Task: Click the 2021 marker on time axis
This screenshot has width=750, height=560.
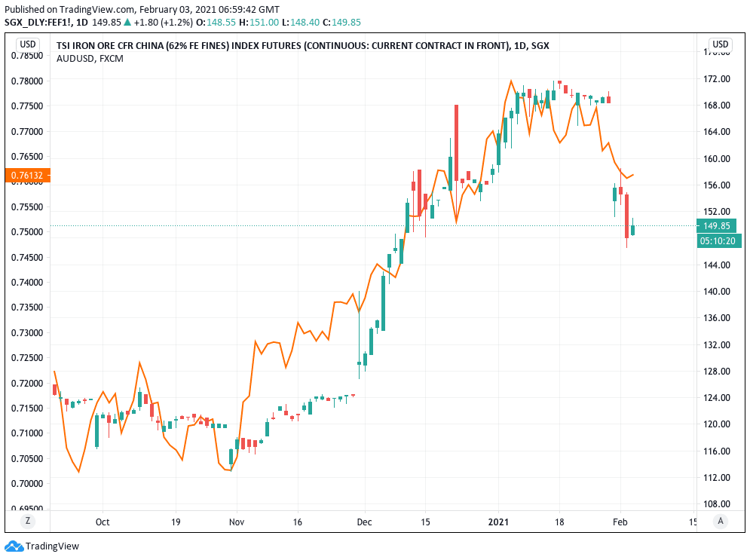Action: [500, 522]
